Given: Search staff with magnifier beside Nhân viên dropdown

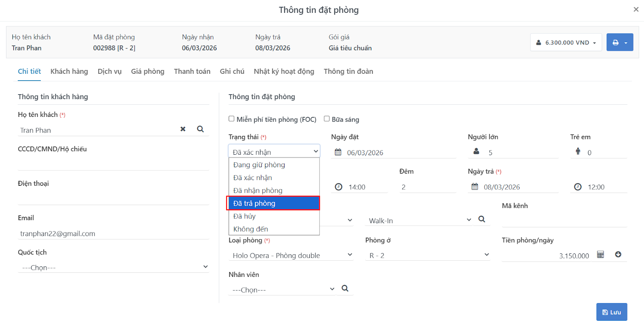Looking at the screenshot, I should [x=345, y=289].
